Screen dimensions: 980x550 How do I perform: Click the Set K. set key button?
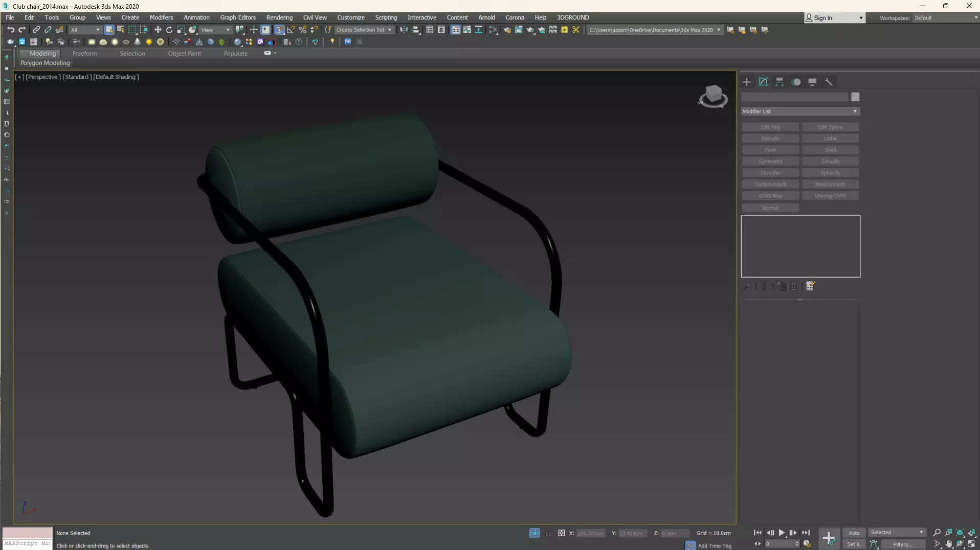click(x=854, y=544)
